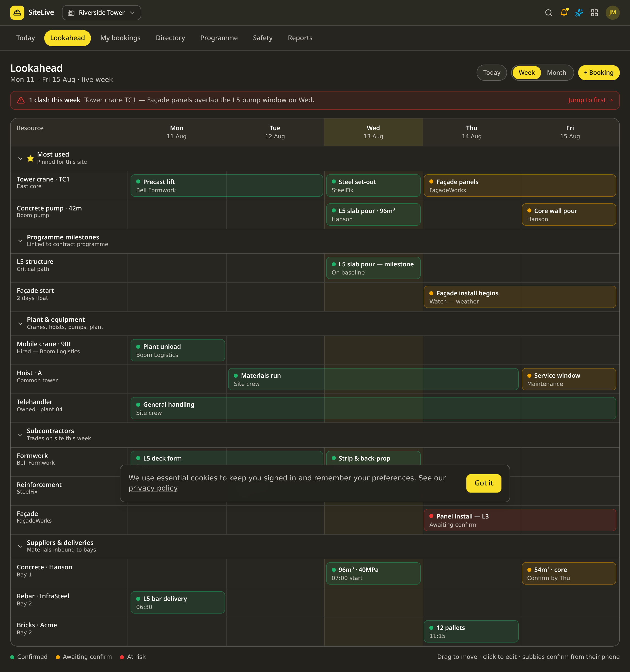Click the Awaiting confirm amber legend dot

(x=58, y=657)
